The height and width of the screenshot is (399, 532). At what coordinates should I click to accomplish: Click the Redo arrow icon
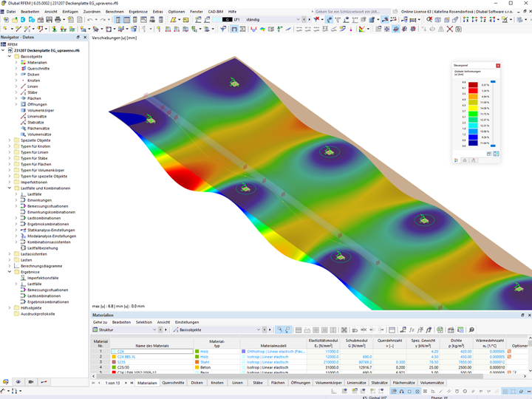pos(103,20)
